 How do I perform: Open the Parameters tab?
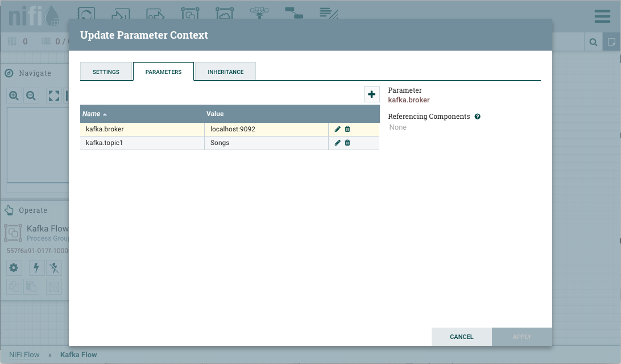point(163,72)
